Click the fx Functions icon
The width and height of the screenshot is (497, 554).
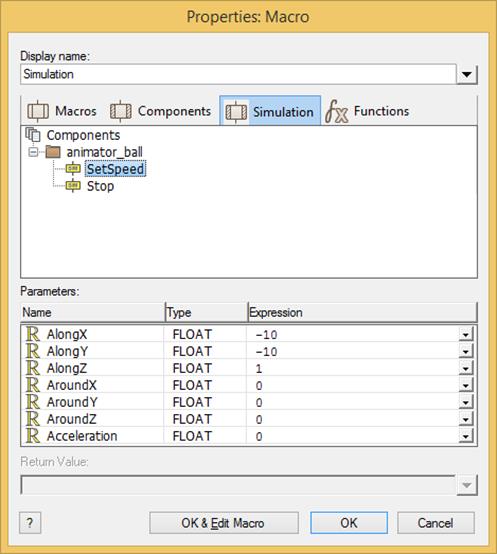click(336, 111)
